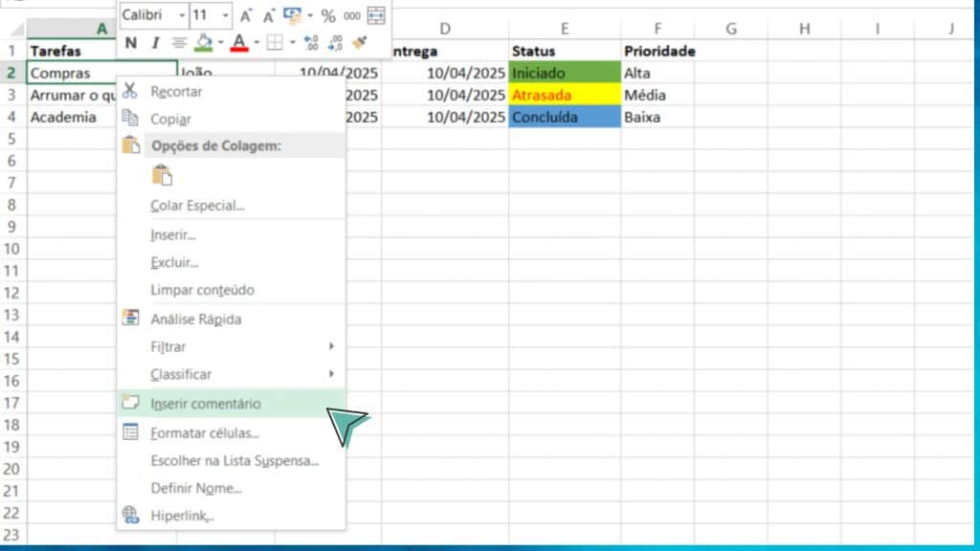Select the 10/04/2025 cell in Concluída row
Image resolution: width=980 pixels, height=551 pixels.
[445, 117]
